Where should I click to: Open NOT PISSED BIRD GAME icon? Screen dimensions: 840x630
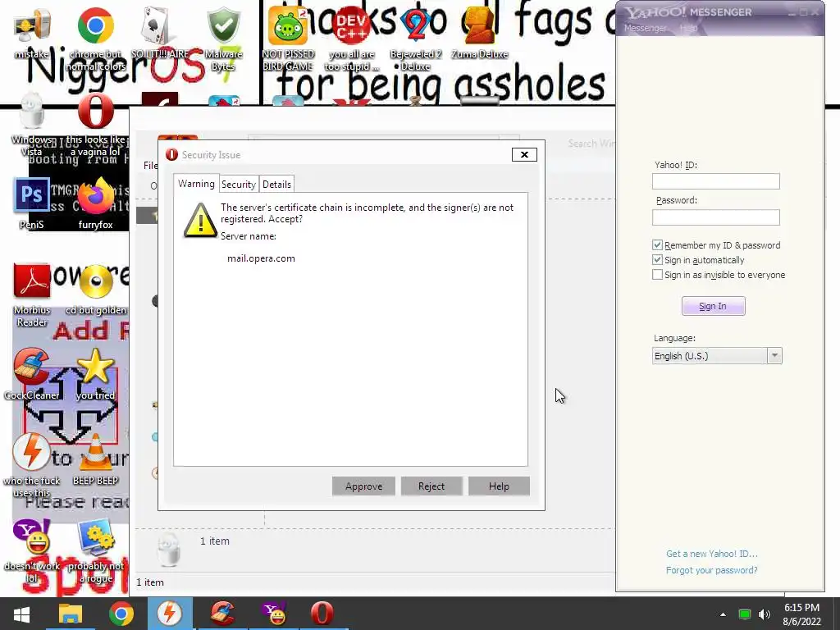288,38
